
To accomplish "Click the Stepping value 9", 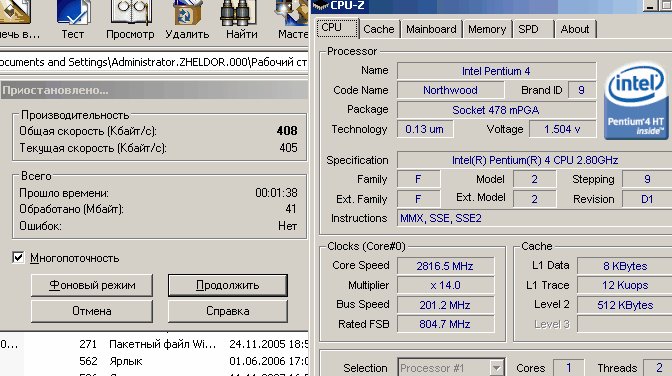I will (647, 179).
